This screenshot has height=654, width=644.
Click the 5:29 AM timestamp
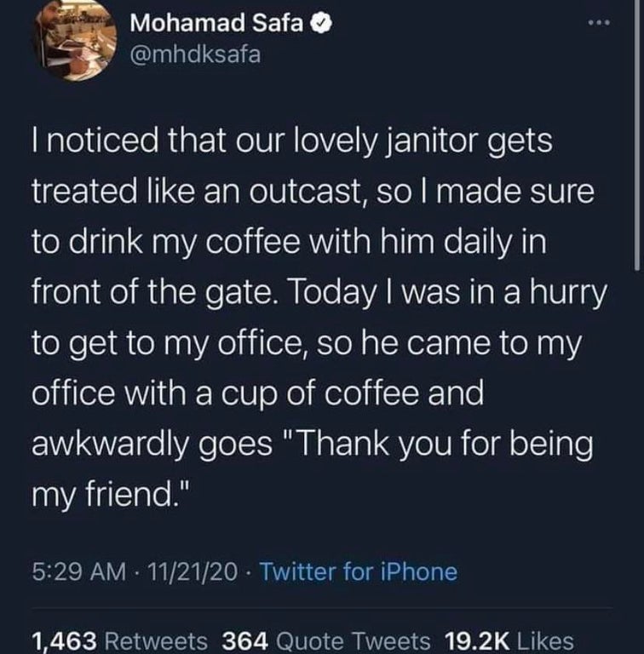point(75,571)
